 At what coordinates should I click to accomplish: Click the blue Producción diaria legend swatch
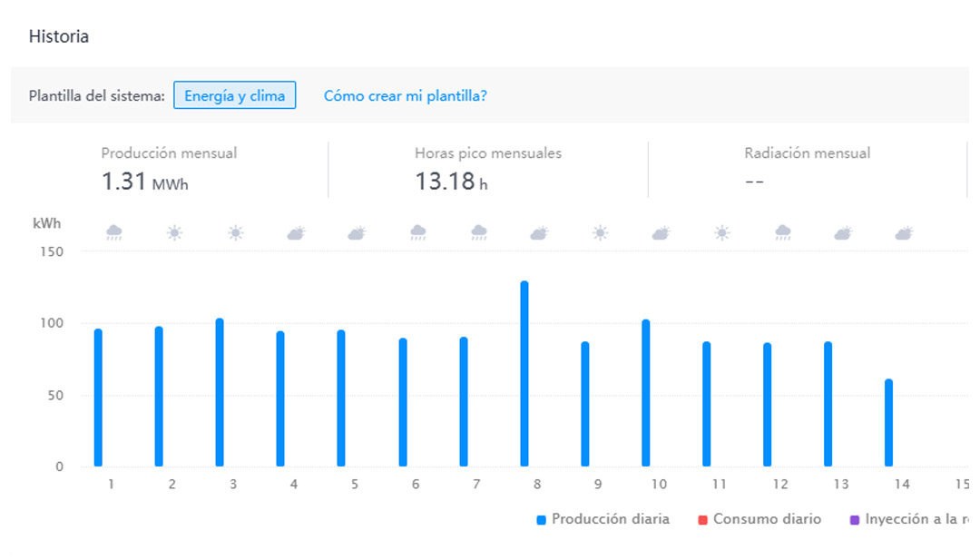[541, 520]
